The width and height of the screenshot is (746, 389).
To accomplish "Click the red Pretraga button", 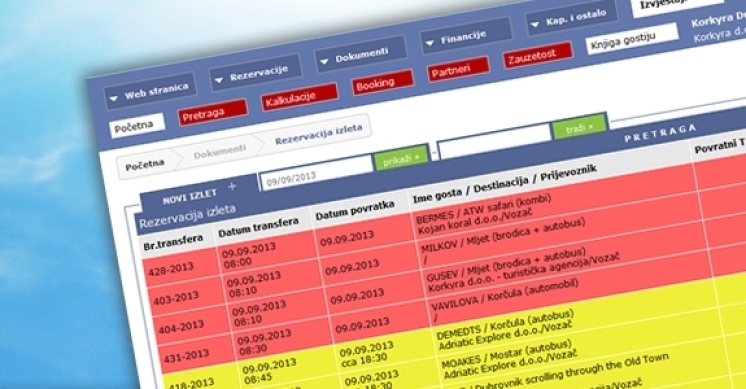I will 213,112.
